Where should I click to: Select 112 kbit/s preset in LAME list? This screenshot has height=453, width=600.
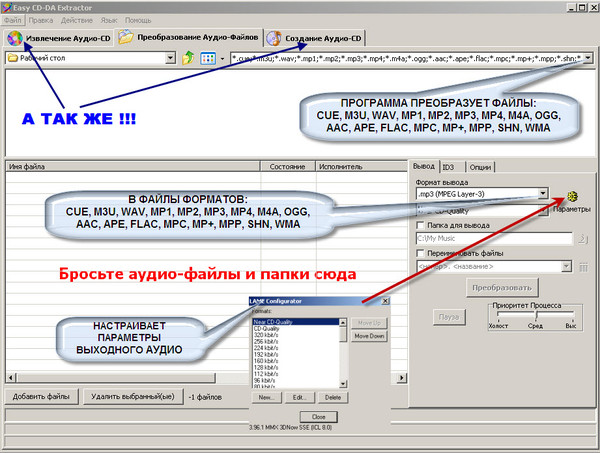(x=295, y=374)
